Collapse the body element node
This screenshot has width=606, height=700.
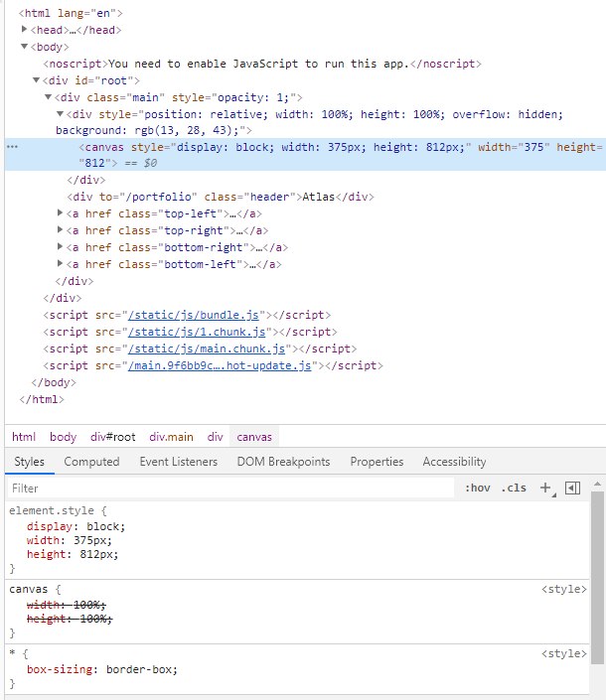24,47
